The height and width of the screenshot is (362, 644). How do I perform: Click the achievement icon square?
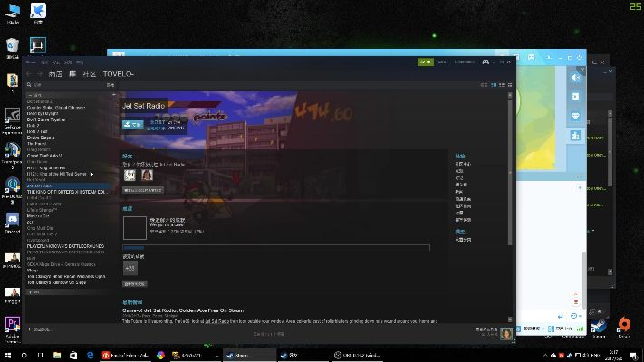tap(135, 228)
